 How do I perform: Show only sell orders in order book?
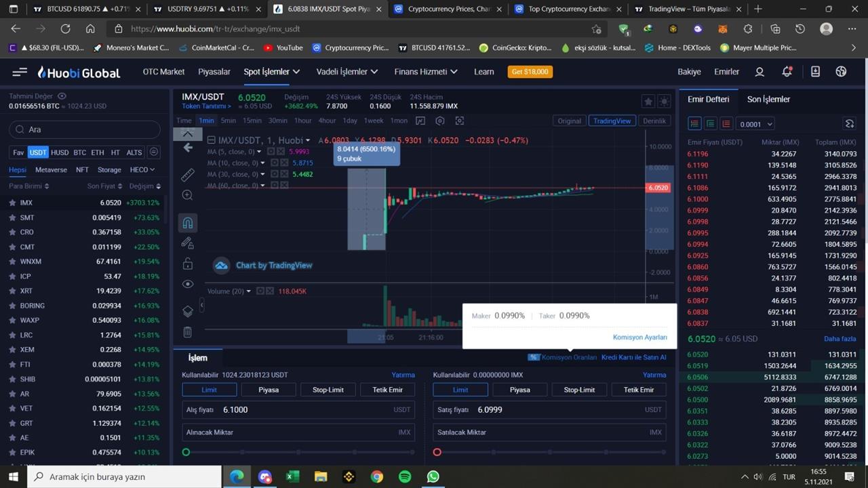tap(726, 124)
